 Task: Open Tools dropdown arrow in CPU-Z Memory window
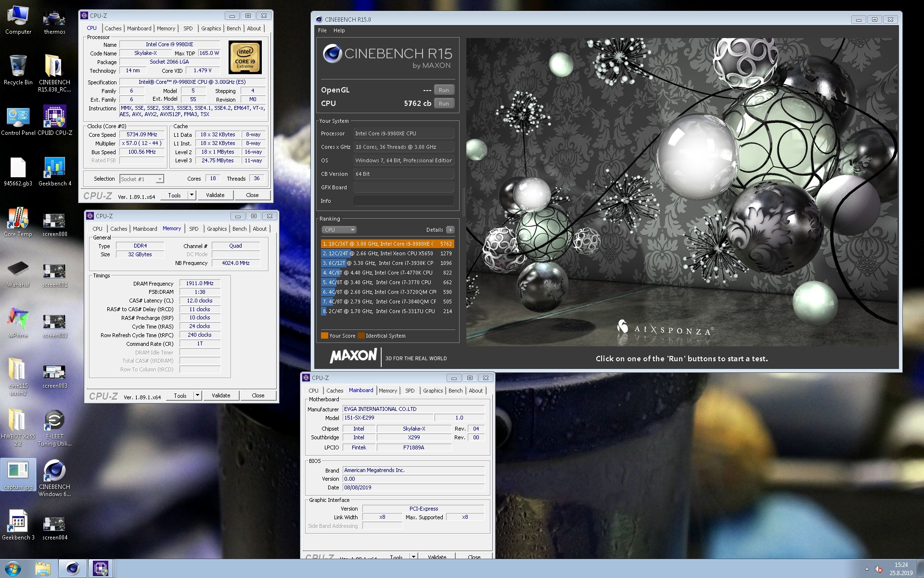click(197, 395)
